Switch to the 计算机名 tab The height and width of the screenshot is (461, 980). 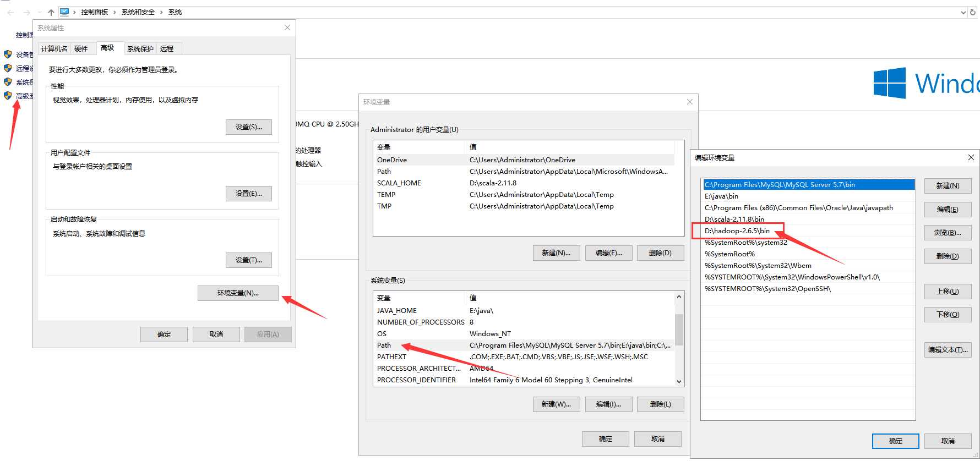coord(55,49)
